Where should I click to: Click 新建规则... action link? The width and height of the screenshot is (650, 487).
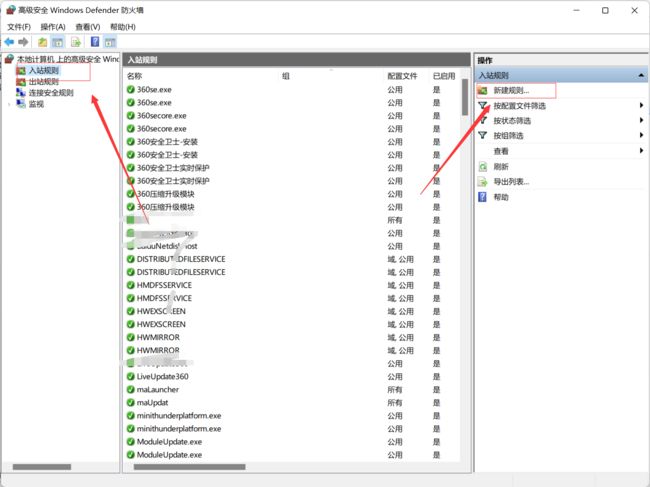511,91
